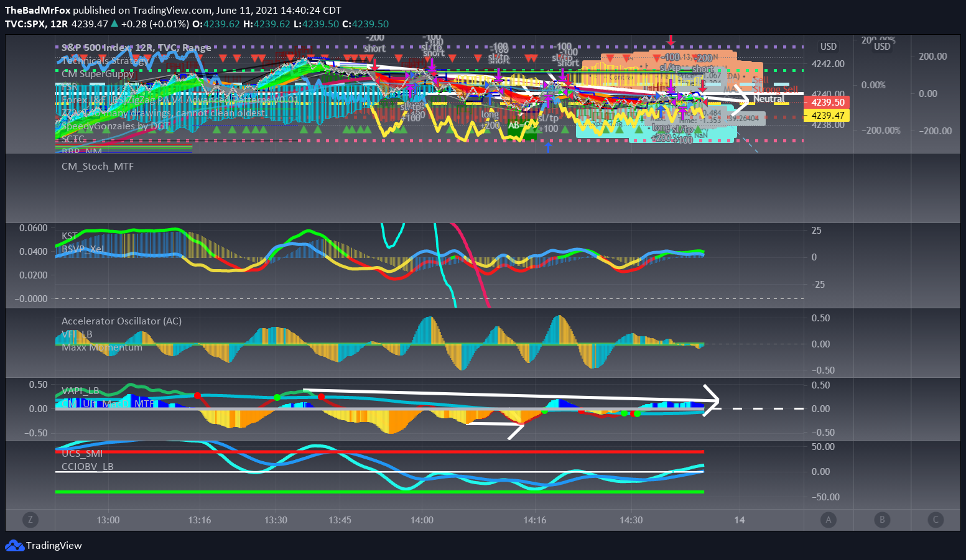Click the 14:16 time axis label
This screenshot has height=560, width=966.
tap(535, 520)
